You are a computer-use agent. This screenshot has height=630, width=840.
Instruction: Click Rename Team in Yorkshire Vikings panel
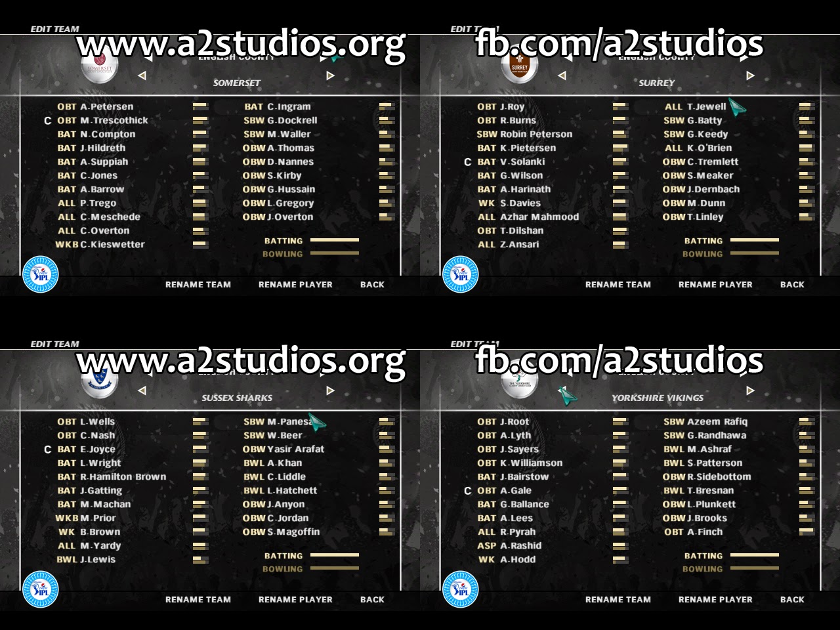(618, 599)
